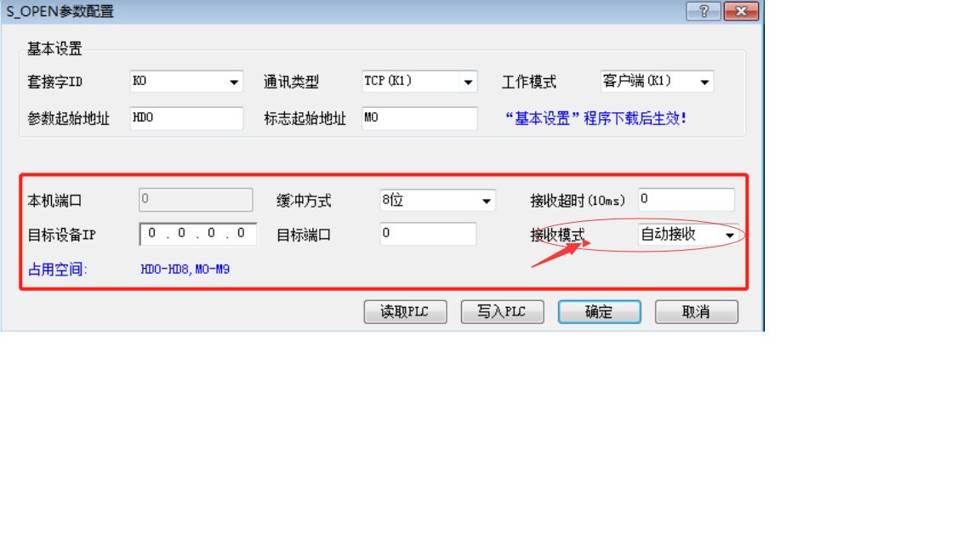Cancel with the 取消 button
This screenshot has height=551, width=980.
click(x=696, y=312)
